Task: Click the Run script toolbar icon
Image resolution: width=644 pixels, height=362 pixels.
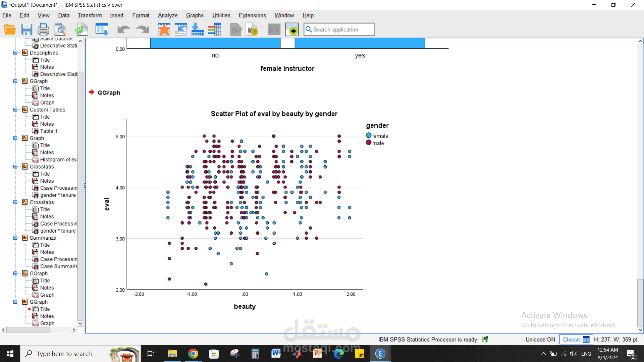Action: coord(252,29)
